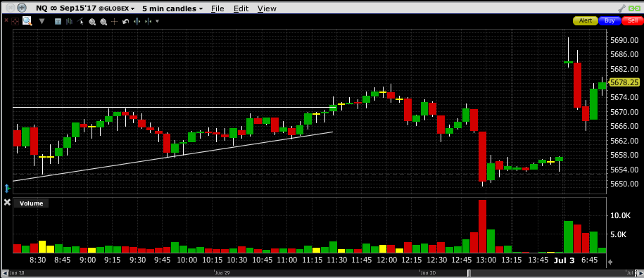This screenshot has width=644, height=278.
Task: Click the expand bar spacing icon
Action: (x=137, y=21)
